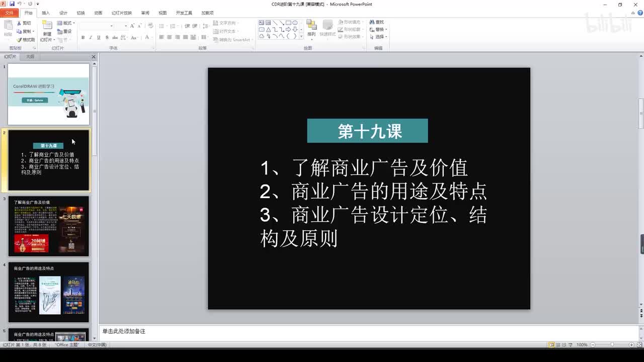Click the Cut (剪切) scissors button

[x=24, y=23]
